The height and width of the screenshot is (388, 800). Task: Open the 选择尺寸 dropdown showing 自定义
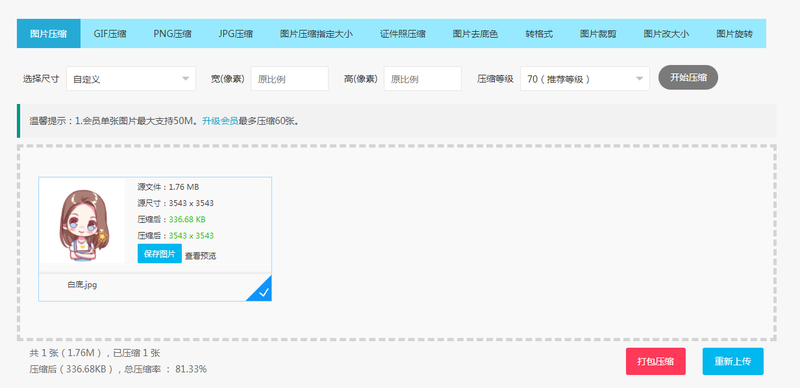pos(131,79)
